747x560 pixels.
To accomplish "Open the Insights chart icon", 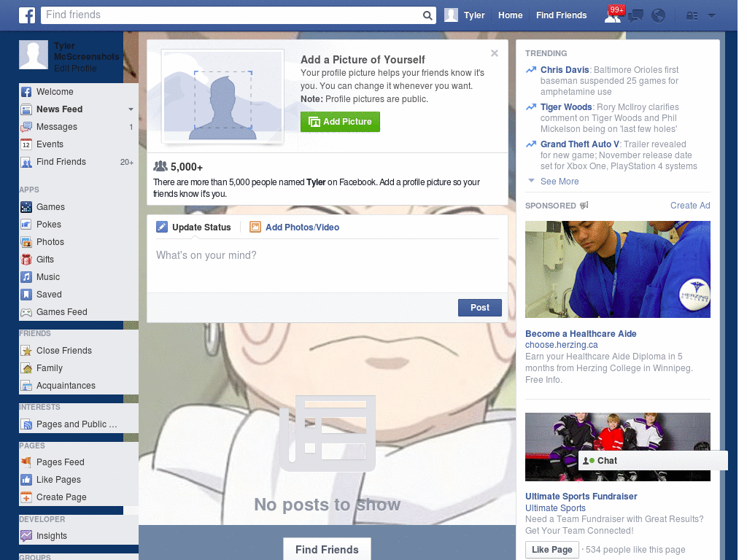I will point(26,536).
